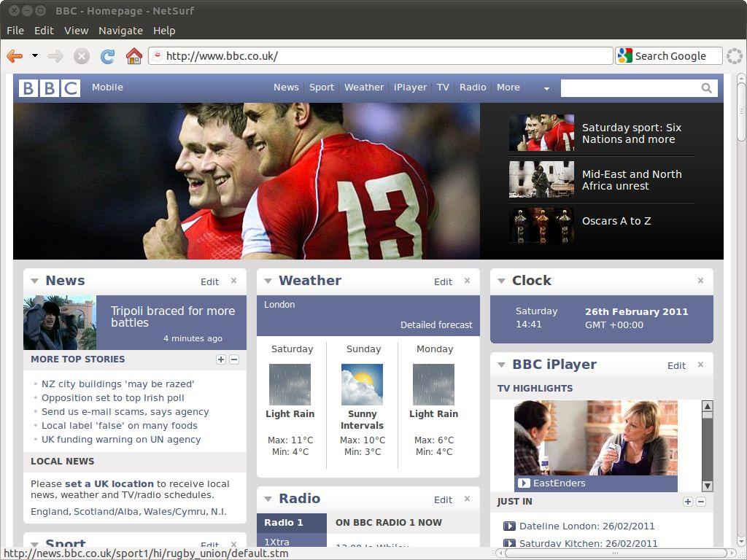Click iPlayer TV highlights scroll up arrow

708,406
